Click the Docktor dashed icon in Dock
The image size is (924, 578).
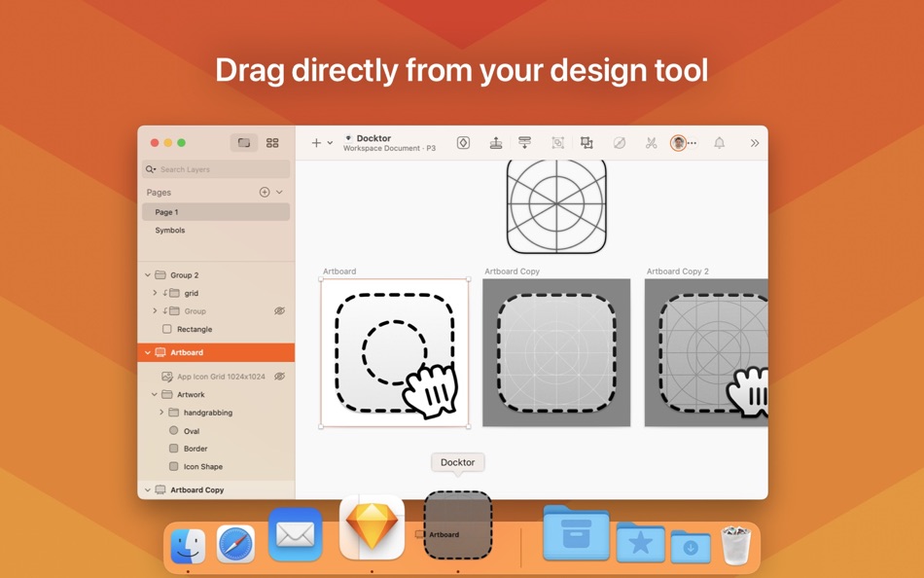coord(458,524)
